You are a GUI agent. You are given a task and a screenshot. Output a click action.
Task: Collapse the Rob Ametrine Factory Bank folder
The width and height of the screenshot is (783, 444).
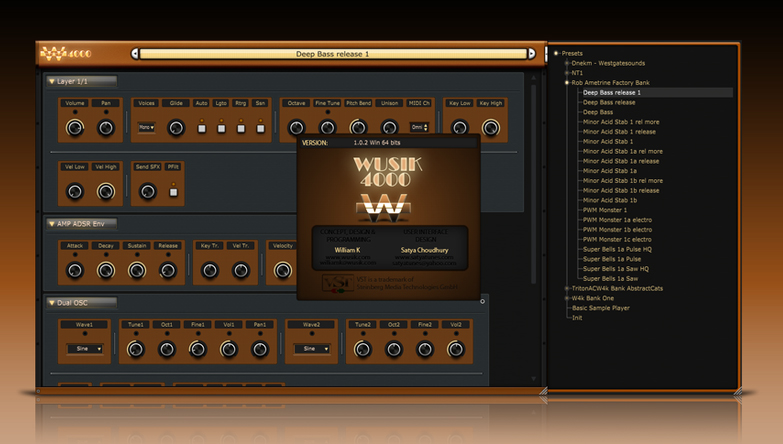click(x=567, y=83)
